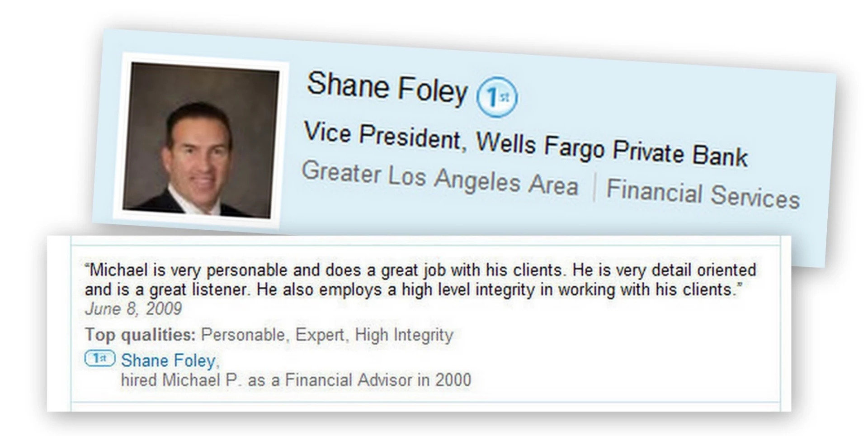The image size is (868, 436).
Task: Select the Greater Los Angeles Area location
Action: (x=439, y=179)
